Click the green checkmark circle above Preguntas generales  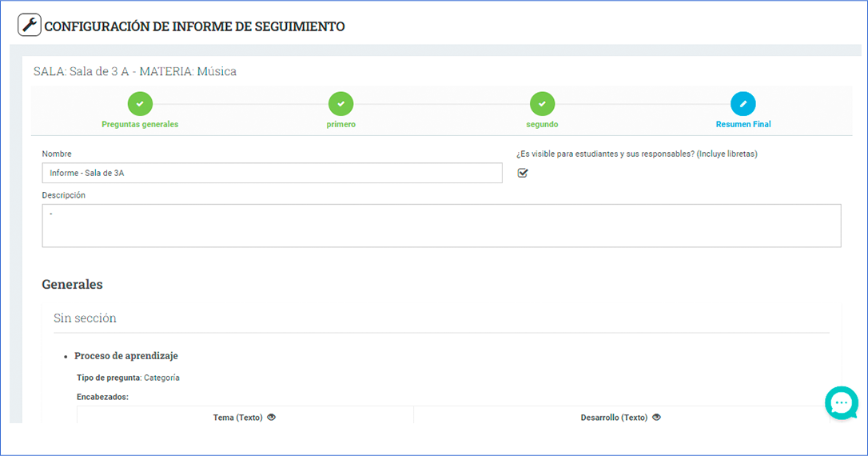click(140, 104)
